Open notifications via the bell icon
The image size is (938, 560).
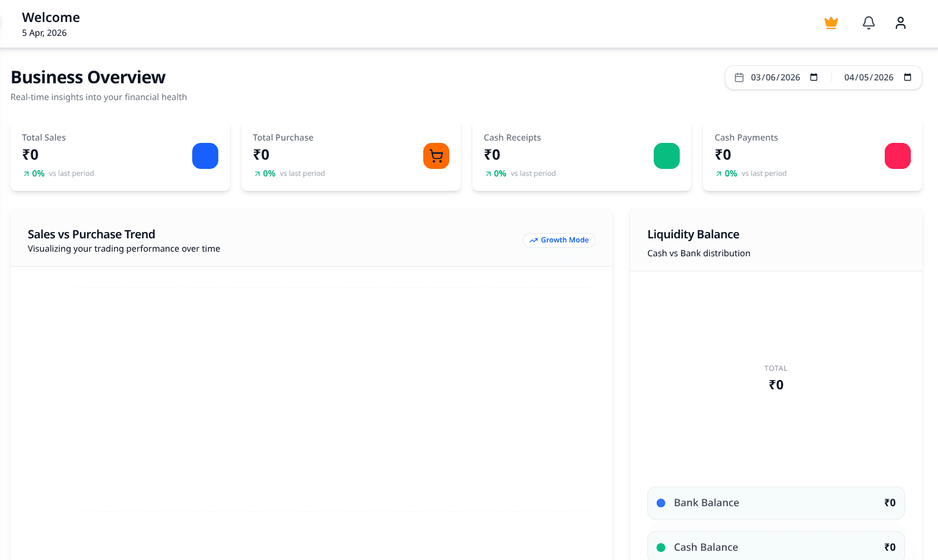(x=869, y=23)
